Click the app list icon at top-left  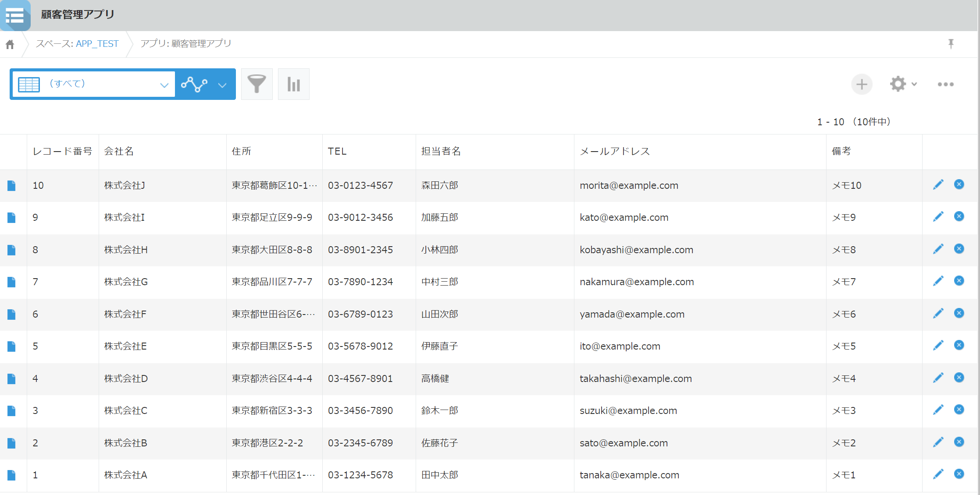click(x=15, y=16)
